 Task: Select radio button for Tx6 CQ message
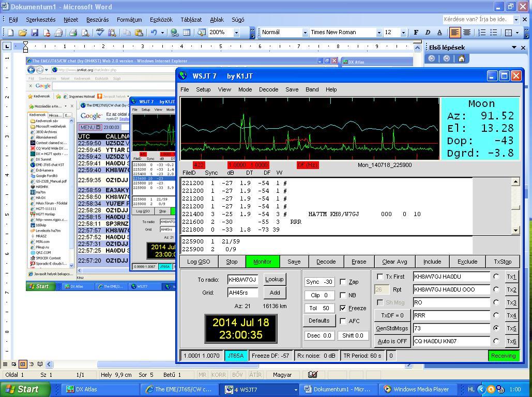[496, 341]
